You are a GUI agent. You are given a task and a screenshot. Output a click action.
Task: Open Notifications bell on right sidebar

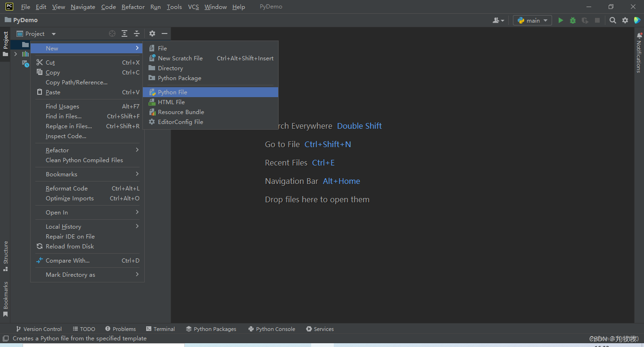[639, 35]
